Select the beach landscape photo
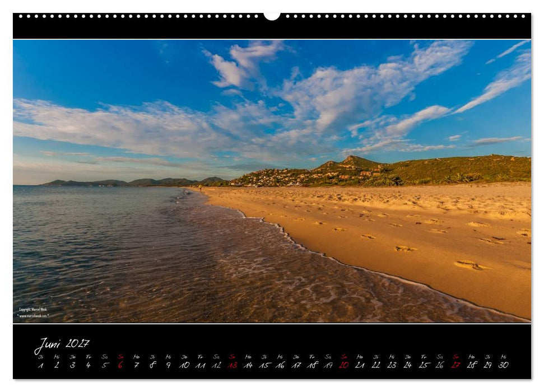Image resolution: width=544 pixels, height=392 pixels. tap(272, 181)
